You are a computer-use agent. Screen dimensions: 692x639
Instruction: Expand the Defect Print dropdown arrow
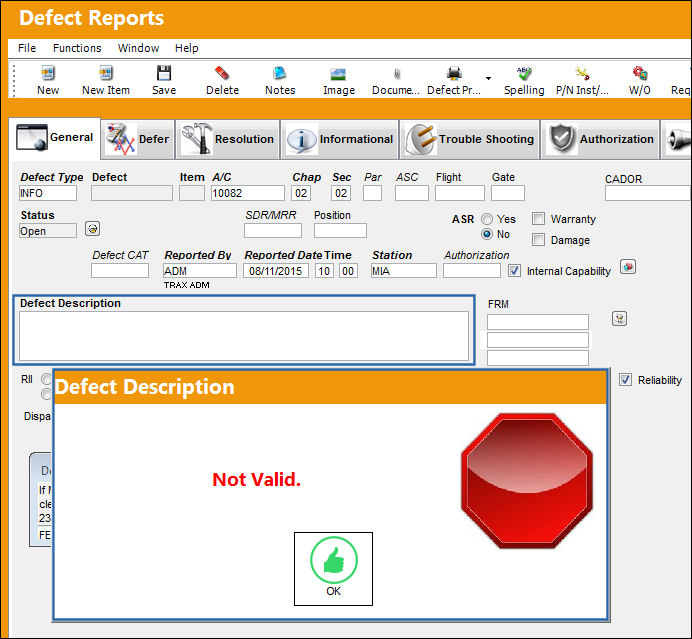489,79
